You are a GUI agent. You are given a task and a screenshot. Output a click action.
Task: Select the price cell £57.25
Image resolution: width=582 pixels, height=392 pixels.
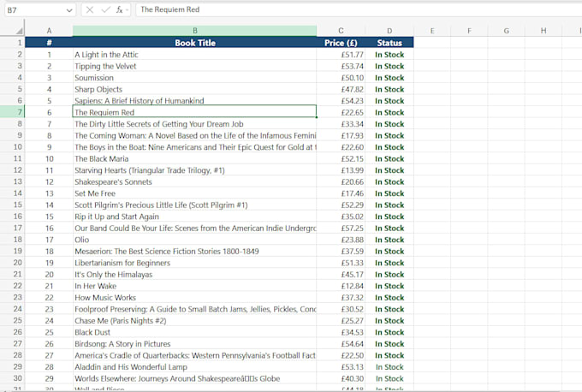pos(341,228)
